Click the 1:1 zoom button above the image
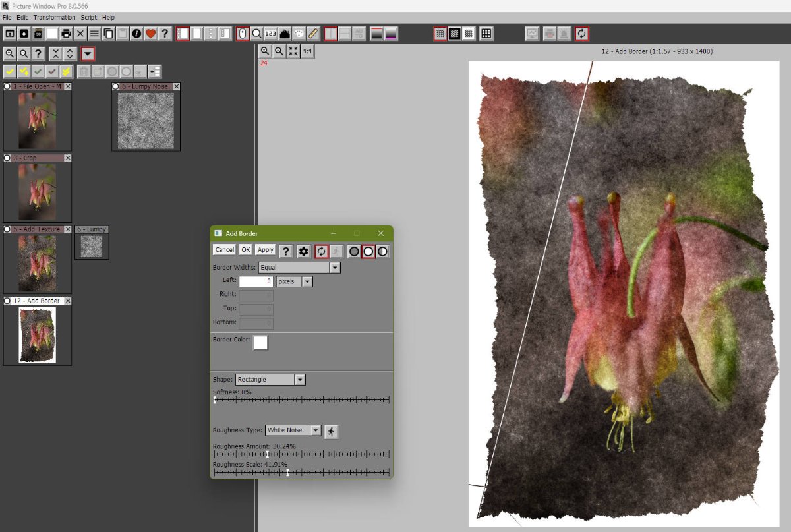The height and width of the screenshot is (532, 791). point(308,51)
